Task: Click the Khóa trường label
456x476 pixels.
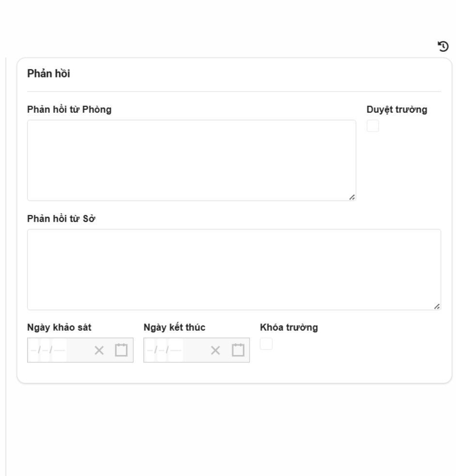Action: [x=289, y=327]
